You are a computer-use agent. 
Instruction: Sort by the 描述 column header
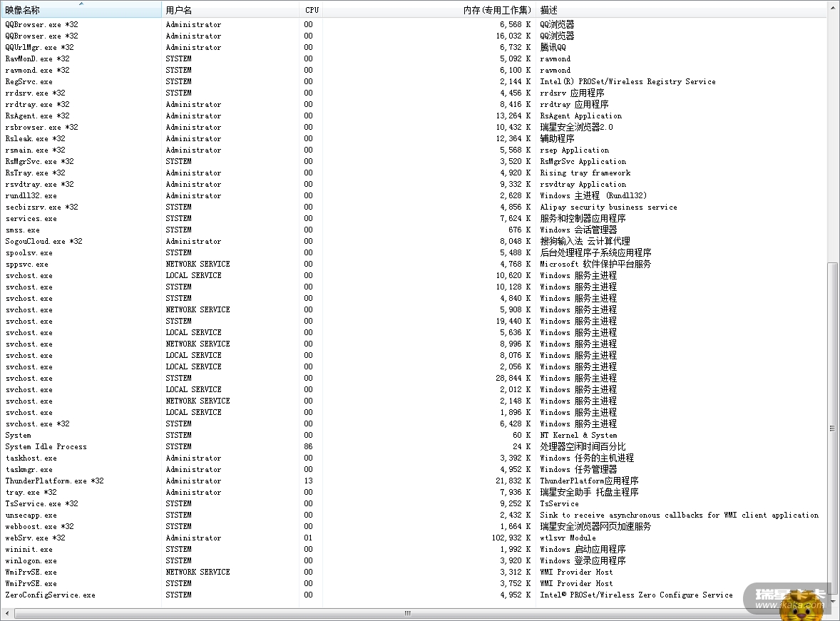tap(681, 10)
